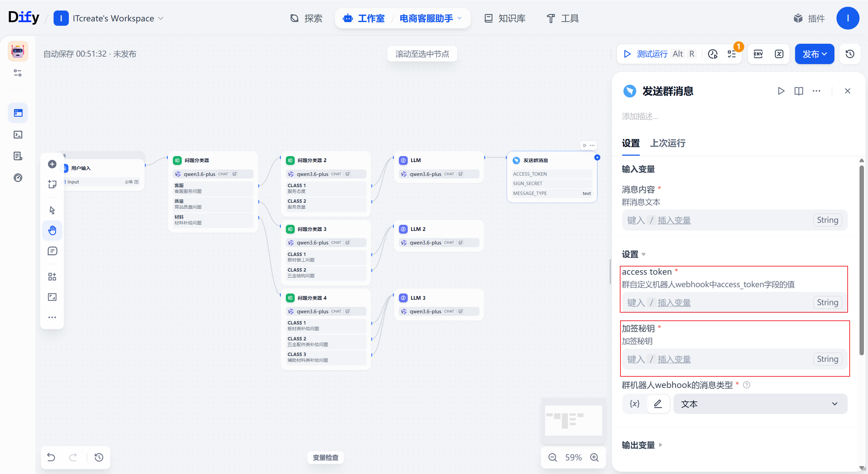868x474 pixels.
Task: Go to the 探索 menu
Action: tap(306, 18)
